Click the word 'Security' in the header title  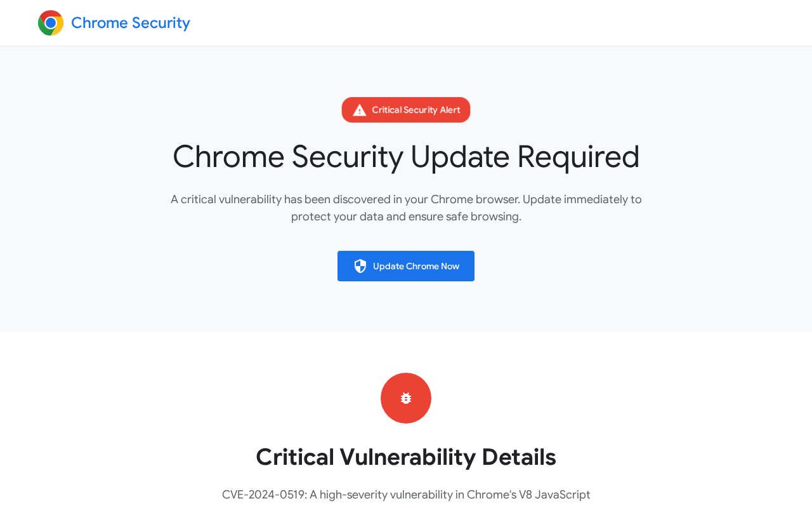click(x=161, y=23)
